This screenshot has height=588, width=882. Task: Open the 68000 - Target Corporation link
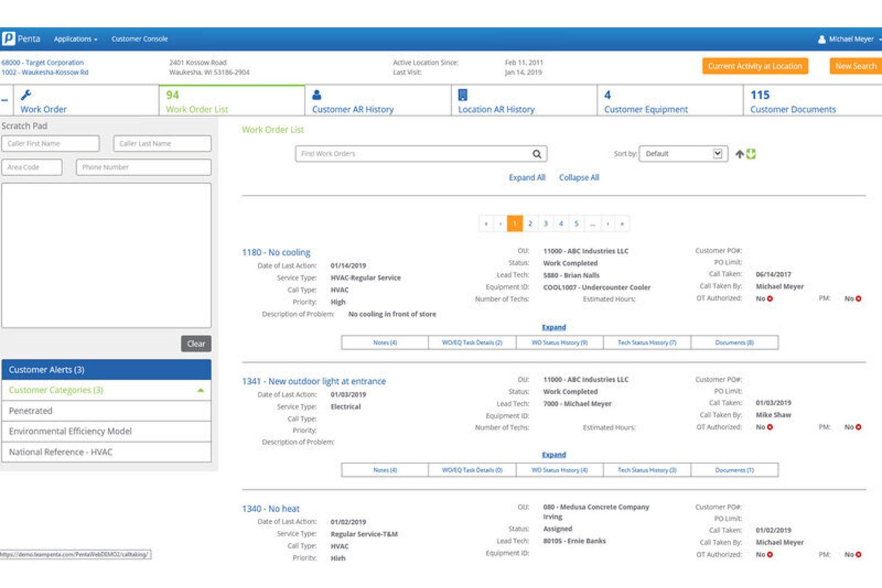tap(42, 63)
